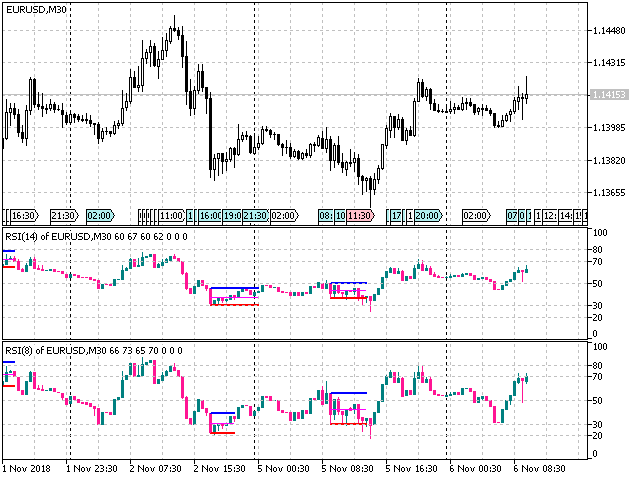Click the 2 Nov 15:30 time label

coord(220,468)
